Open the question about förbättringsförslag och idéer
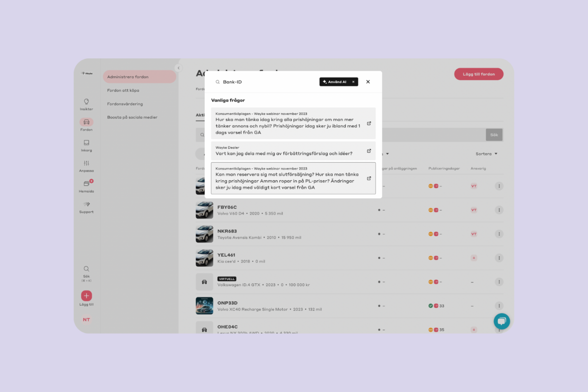 (294, 151)
